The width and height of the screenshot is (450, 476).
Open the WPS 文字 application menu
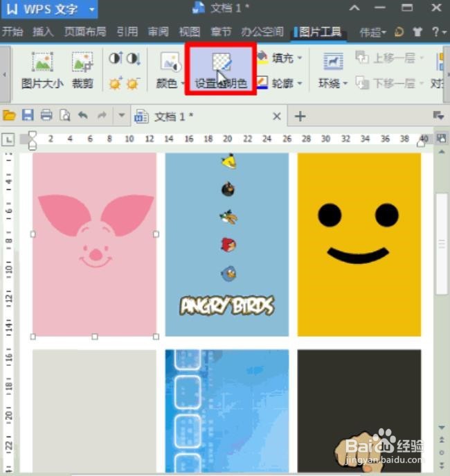click(49, 9)
